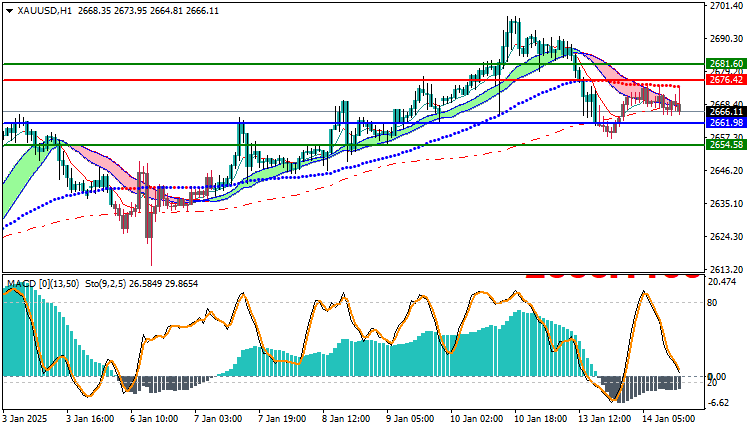Click the Sto(9,2,5) oscillator label
The width and height of the screenshot is (750, 430).
pos(105,284)
